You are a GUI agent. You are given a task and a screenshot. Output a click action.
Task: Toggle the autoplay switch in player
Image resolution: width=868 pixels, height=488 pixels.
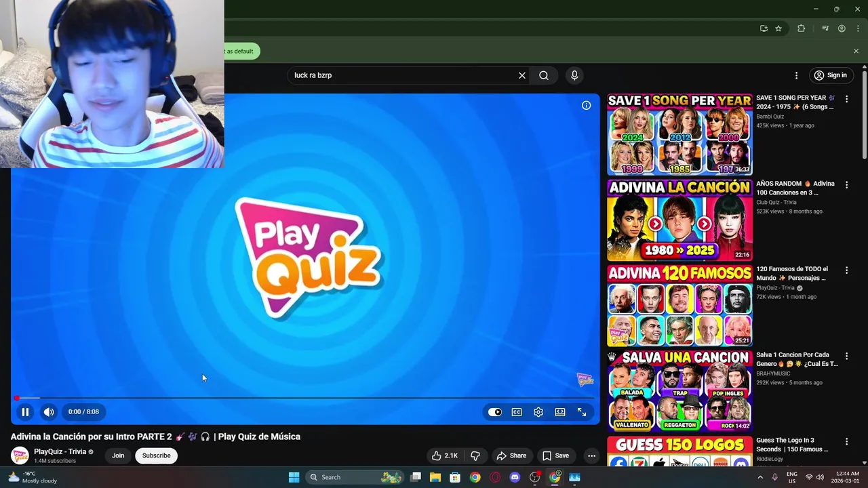(495, 412)
